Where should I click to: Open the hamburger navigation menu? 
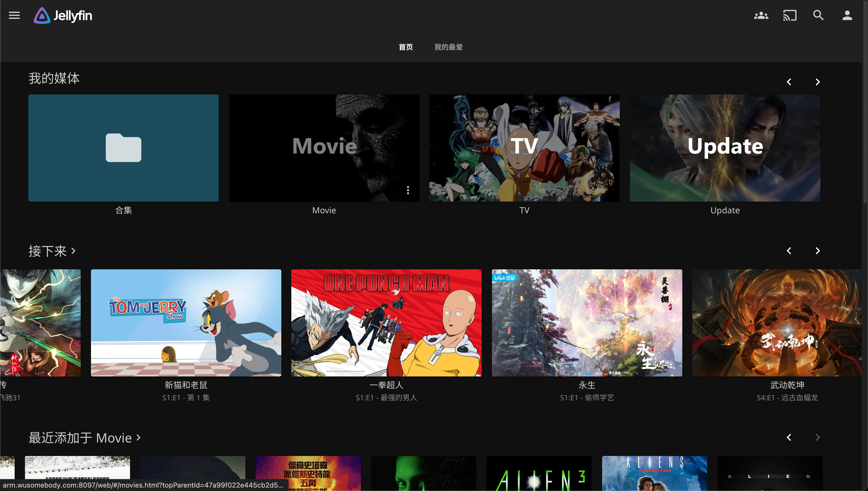(14, 16)
